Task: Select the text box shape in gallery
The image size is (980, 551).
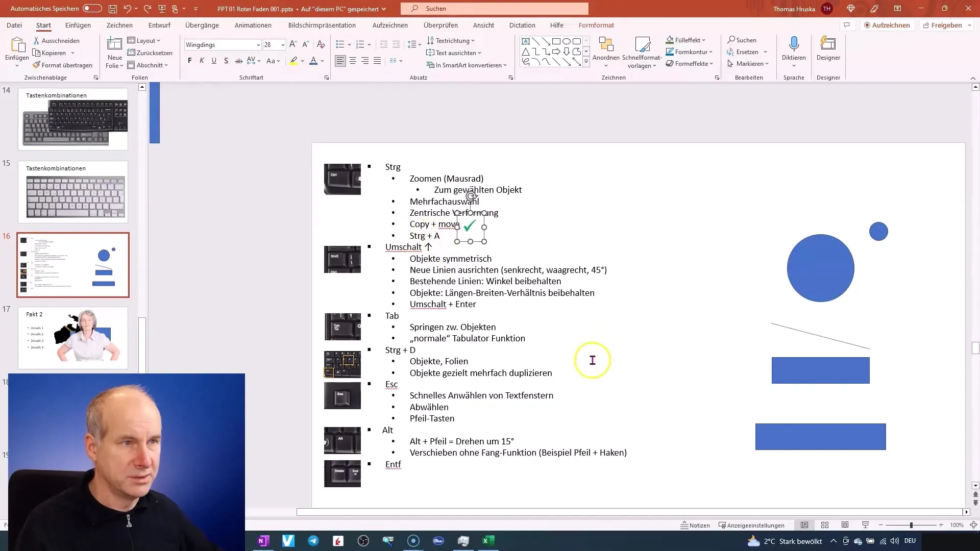Action: pyautogui.click(x=525, y=41)
